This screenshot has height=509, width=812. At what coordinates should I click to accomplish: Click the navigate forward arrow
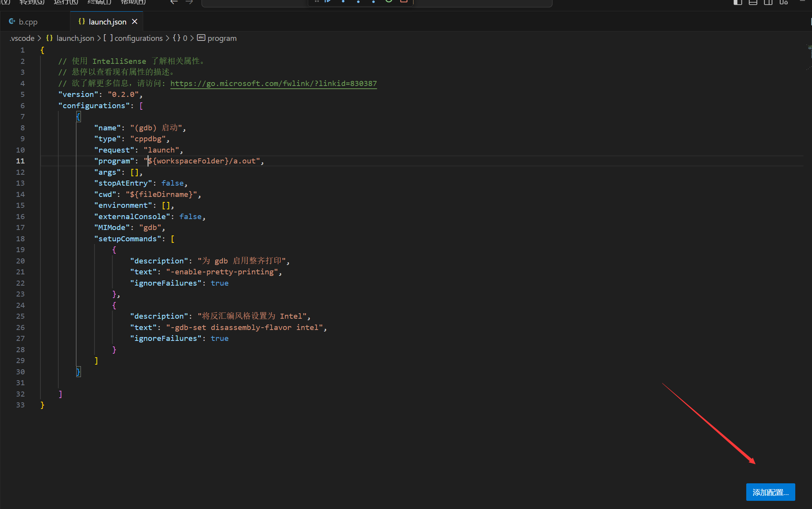tap(189, 2)
